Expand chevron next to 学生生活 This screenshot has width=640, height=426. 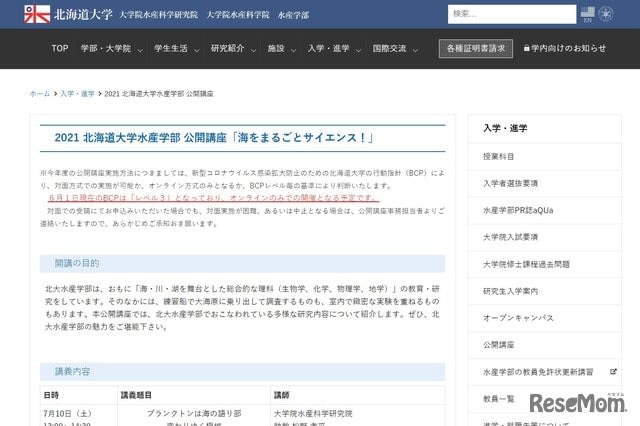click(197, 51)
